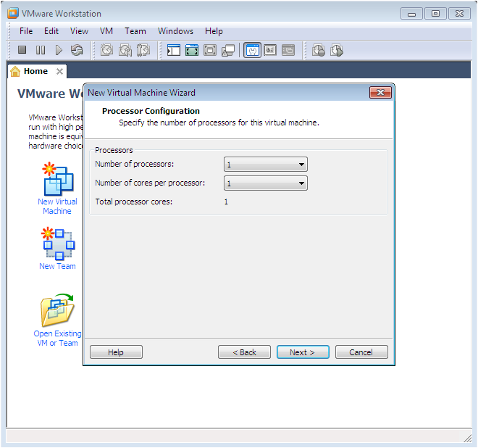
Task: Click the Capture Movie toolbar icon
Action: (x=319, y=50)
